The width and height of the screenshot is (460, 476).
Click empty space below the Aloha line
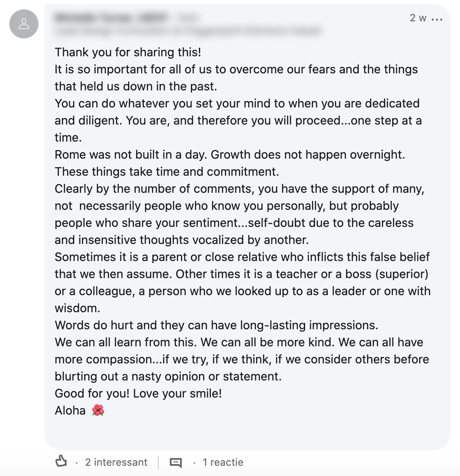pyautogui.click(x=247, y=431)
